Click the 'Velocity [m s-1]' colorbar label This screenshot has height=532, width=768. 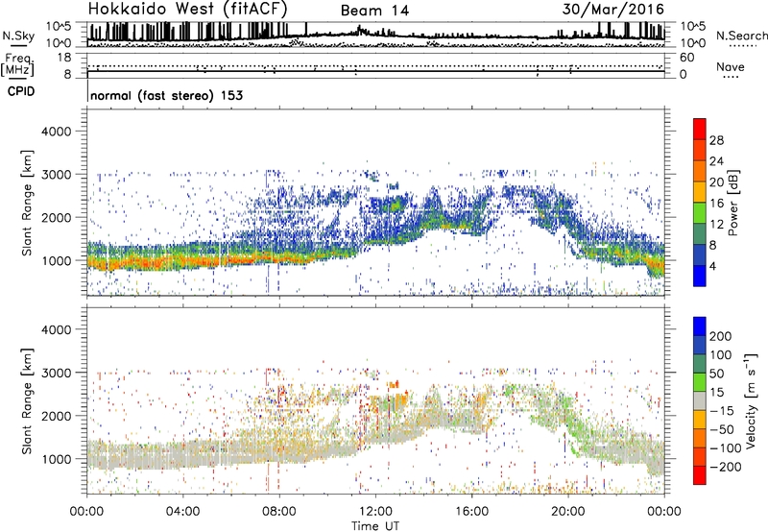coord(750,400)
